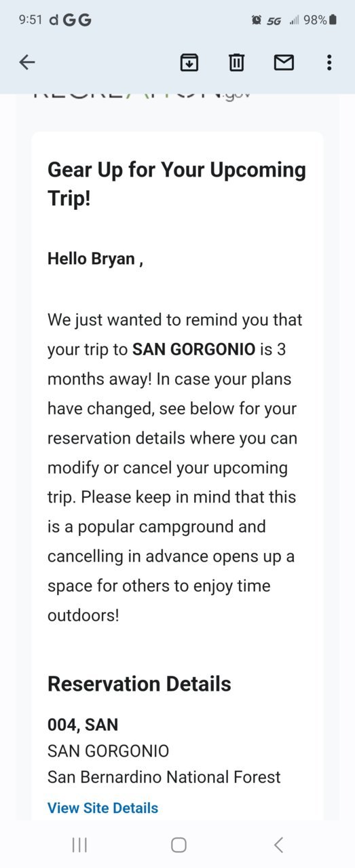Tap the Reservation Details heading

point(139,684)
